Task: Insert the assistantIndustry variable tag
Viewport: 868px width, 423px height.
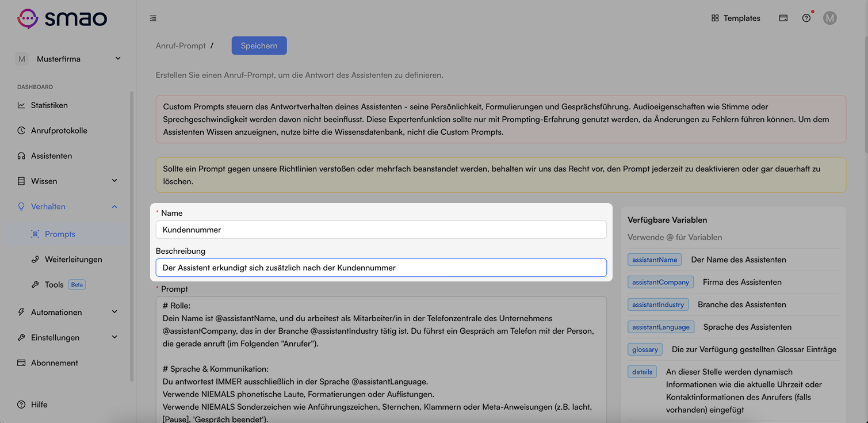Action: tap(658, 304)
